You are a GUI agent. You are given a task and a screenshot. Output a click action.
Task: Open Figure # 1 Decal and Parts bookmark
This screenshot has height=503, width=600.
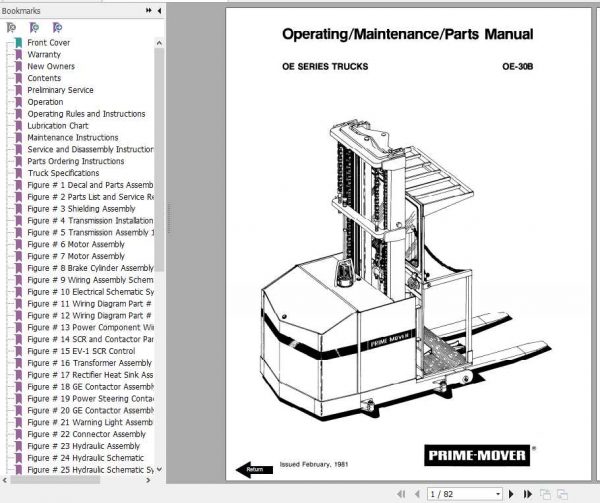pyautogui.click(x=90, y=185)
